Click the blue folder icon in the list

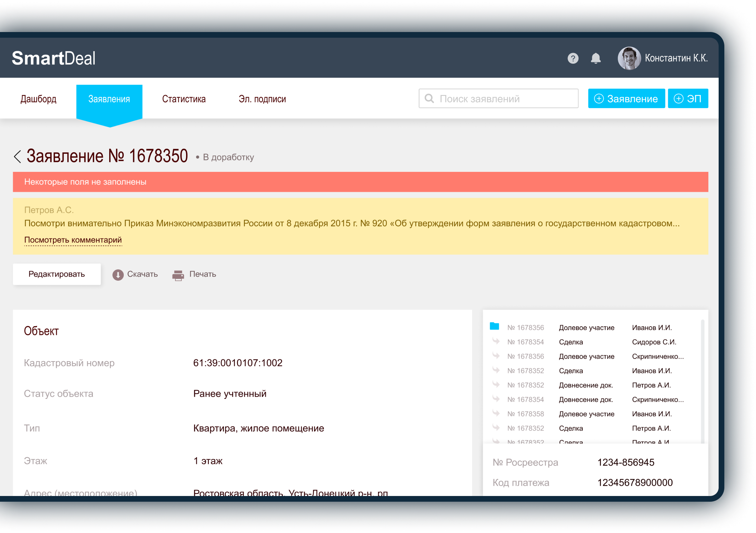pos(494,326)
